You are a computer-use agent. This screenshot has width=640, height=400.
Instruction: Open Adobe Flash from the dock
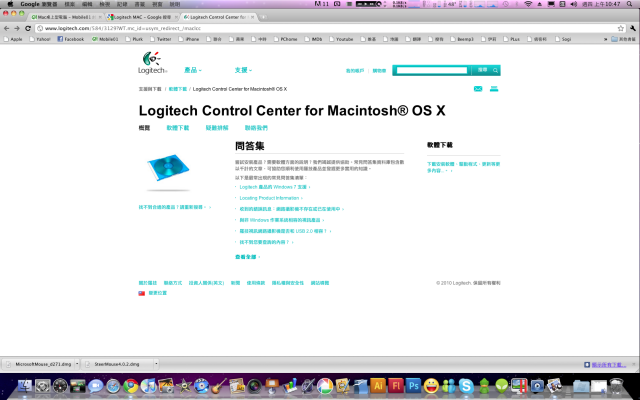pos(396,385)
